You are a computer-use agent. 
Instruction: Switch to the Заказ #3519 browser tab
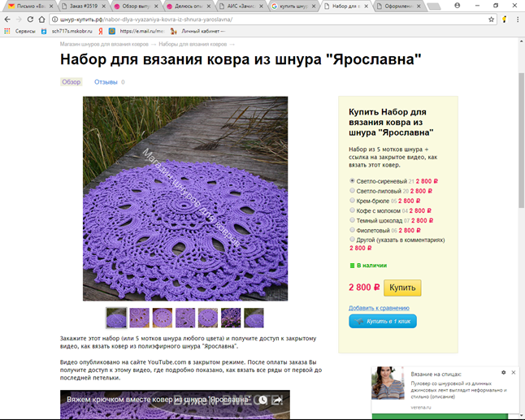(x=84, y=6)
